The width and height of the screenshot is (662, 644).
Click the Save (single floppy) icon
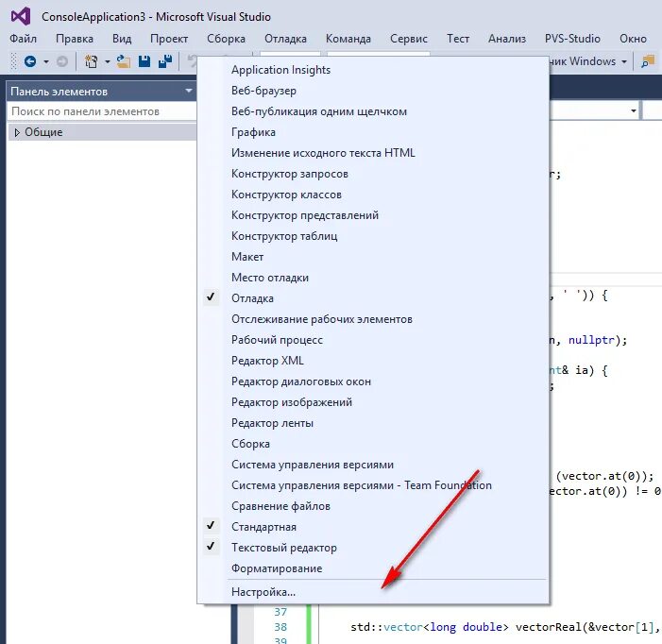(x=144, y=61)
